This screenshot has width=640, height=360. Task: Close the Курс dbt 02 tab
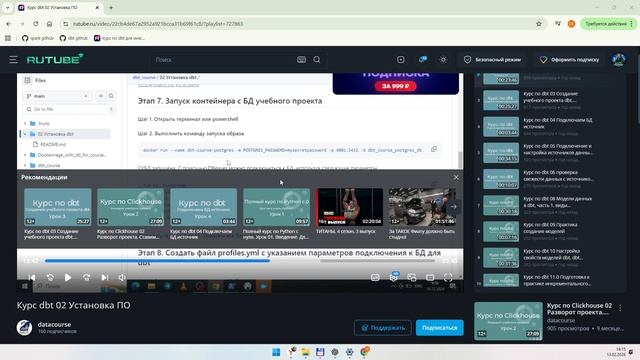click(97, 7)
